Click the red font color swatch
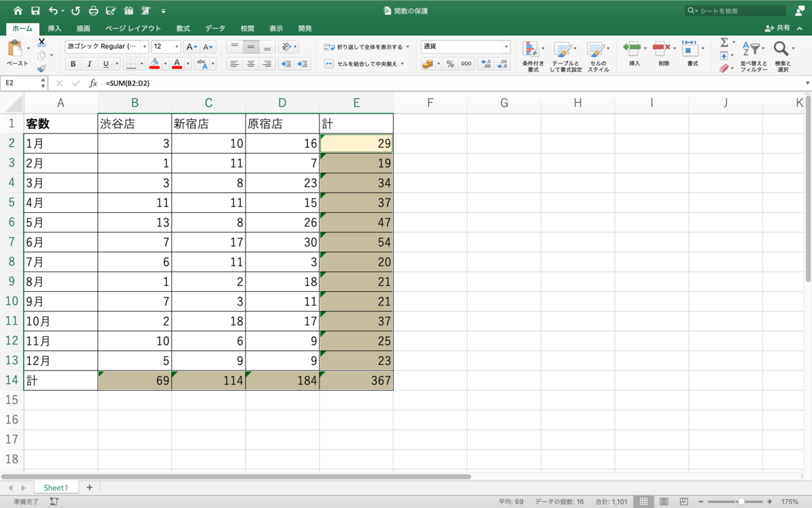Screen dimensions: 812x508 tap(177, 64)
